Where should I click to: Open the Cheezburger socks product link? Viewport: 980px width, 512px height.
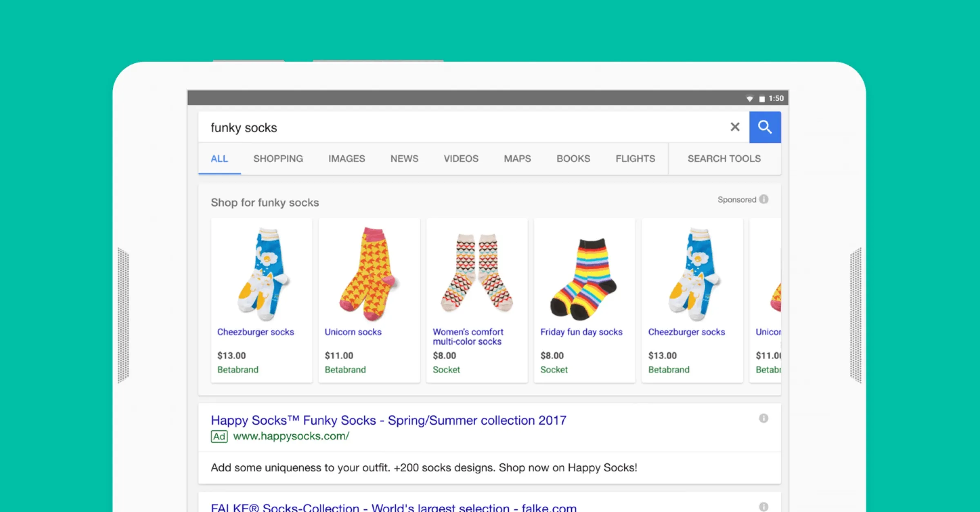click(255, 332)
